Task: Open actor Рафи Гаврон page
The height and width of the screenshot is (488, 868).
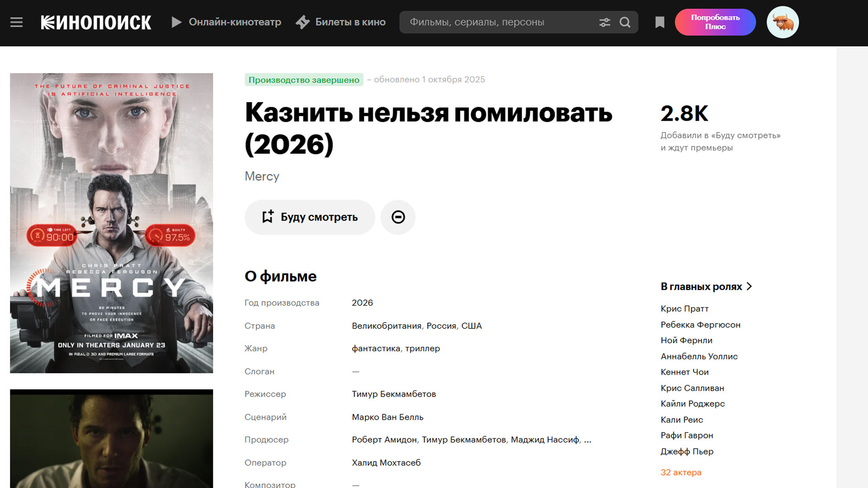Action: pyautogui.click(x=687, y=435)
